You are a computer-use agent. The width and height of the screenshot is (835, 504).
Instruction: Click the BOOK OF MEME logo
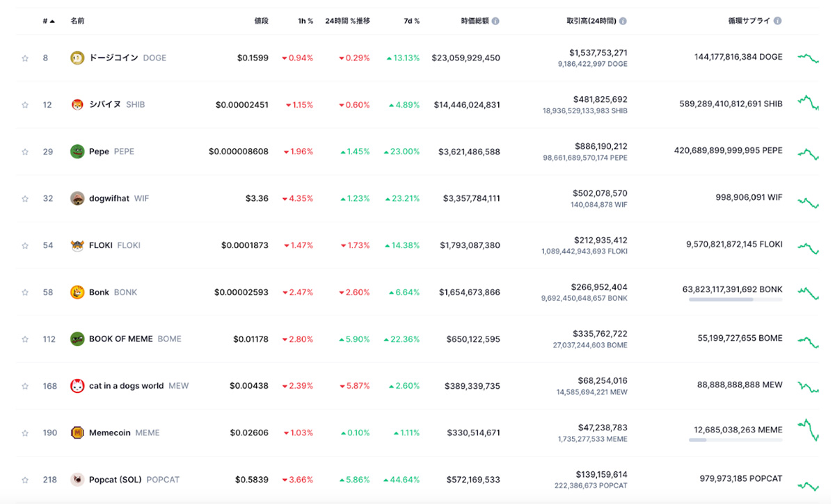click(x=77, y=339)
